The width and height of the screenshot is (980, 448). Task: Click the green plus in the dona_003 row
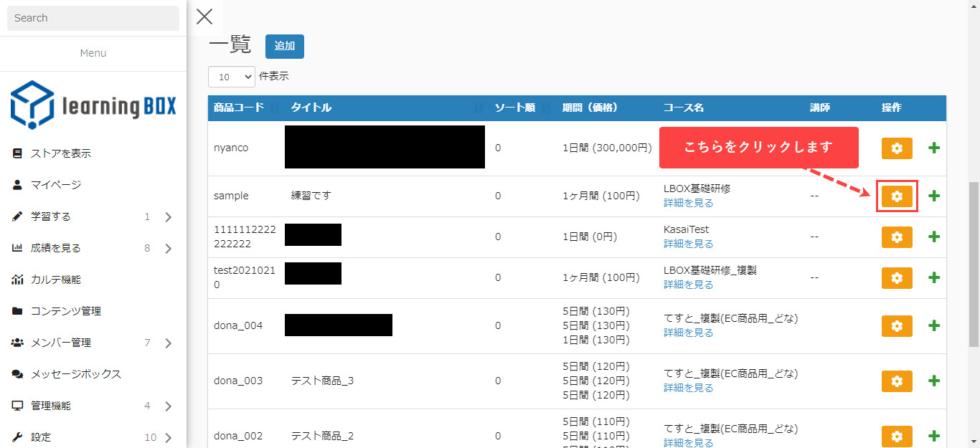point(933,381)
